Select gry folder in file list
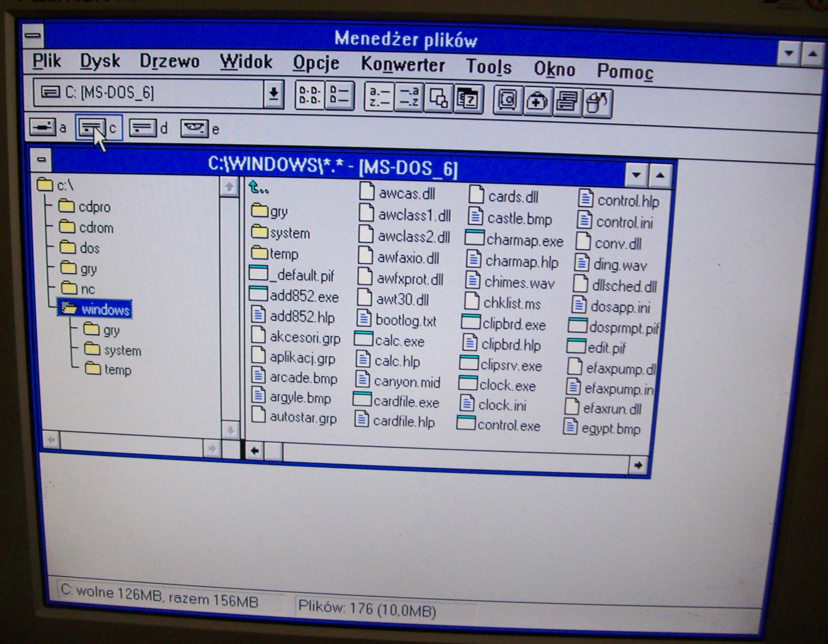 (270, 211)
